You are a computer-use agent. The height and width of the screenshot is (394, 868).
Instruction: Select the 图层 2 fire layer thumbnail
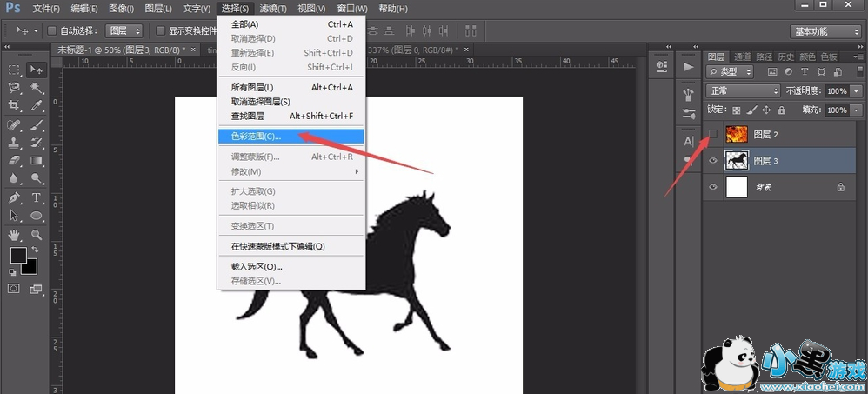[x=737, y=135]
